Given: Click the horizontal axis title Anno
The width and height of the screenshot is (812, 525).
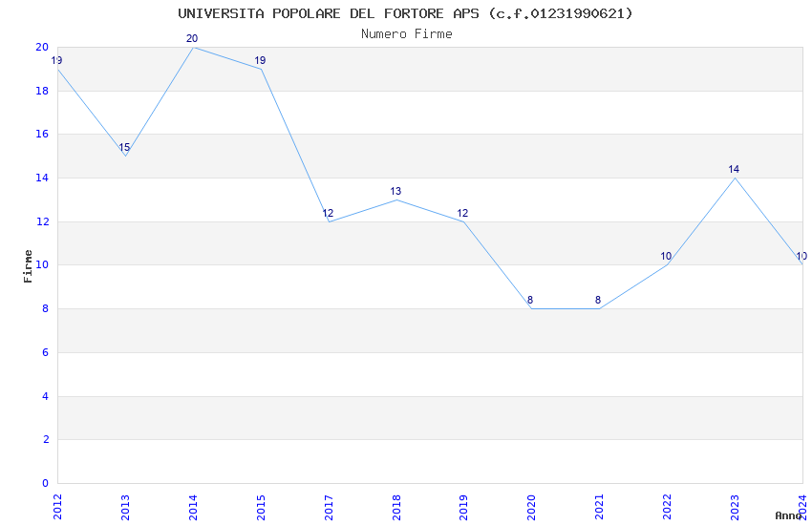Looking at the screenshot, I should point(788,515).
